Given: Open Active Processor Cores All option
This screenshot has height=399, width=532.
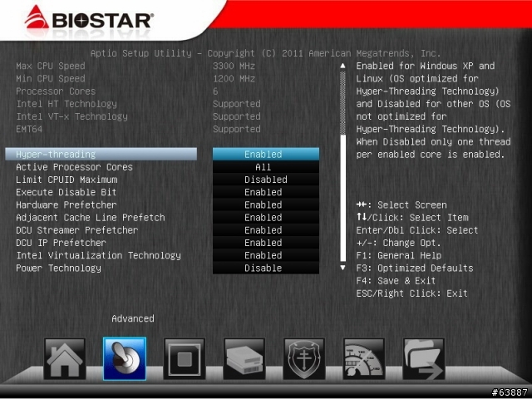Looking at the screenshot, I should tap(266, 166).
